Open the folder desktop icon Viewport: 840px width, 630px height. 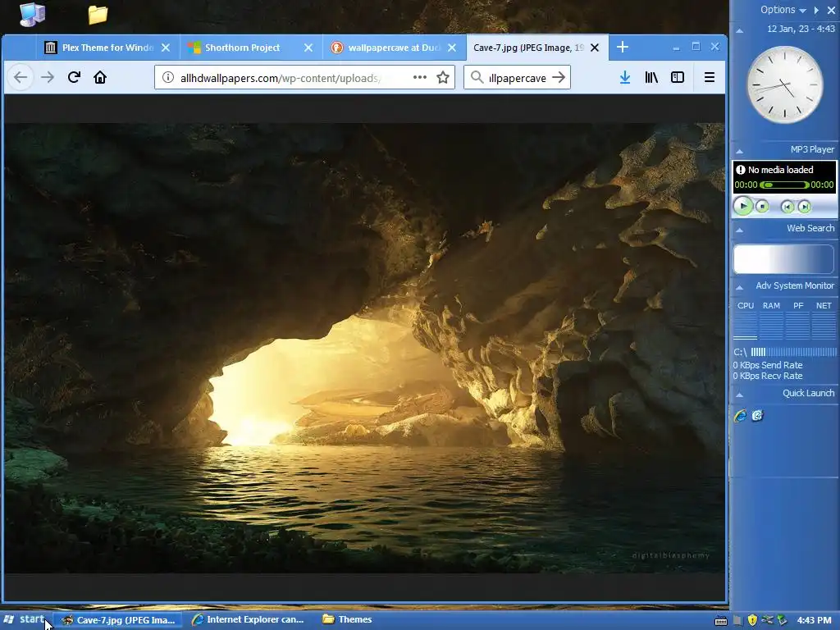[98, 15]
